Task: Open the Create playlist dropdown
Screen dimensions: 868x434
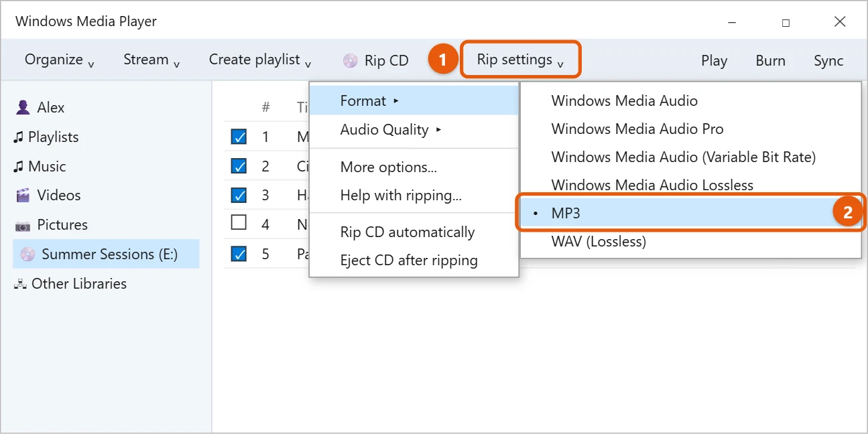Action: click(260, 60)
